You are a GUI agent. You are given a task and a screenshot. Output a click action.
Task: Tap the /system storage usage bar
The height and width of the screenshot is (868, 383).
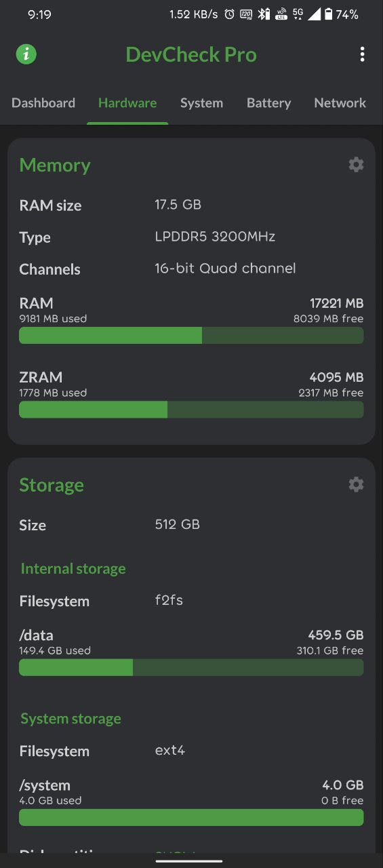tap(191, 817)
